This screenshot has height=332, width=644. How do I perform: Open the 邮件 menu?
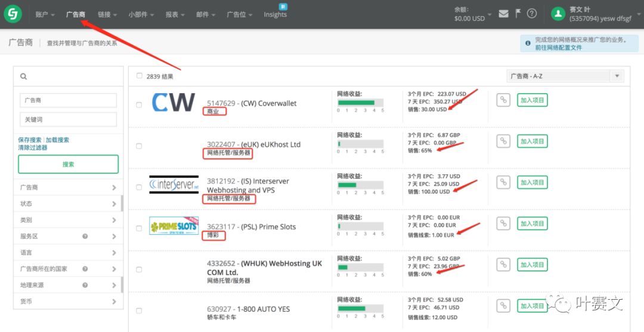point(206,14)
